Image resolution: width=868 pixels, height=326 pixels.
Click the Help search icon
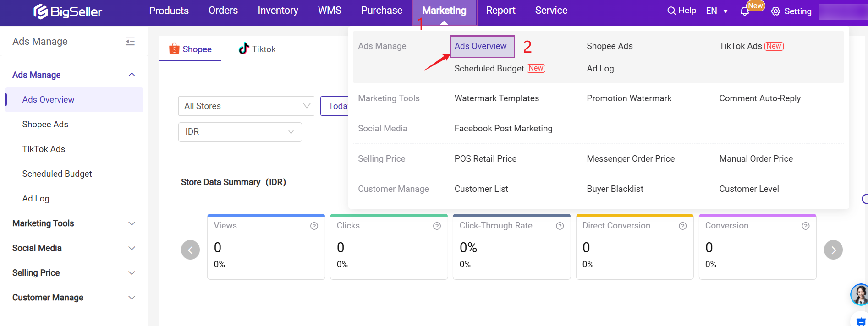671,11
